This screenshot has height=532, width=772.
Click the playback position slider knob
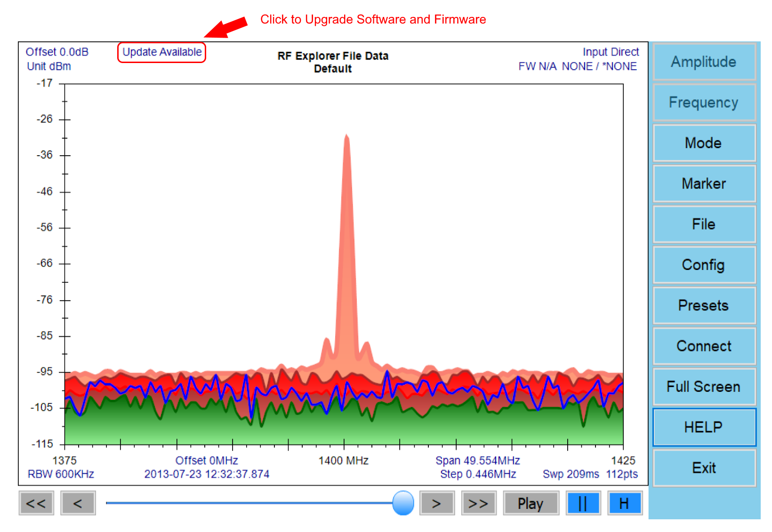tap(403, 503)
